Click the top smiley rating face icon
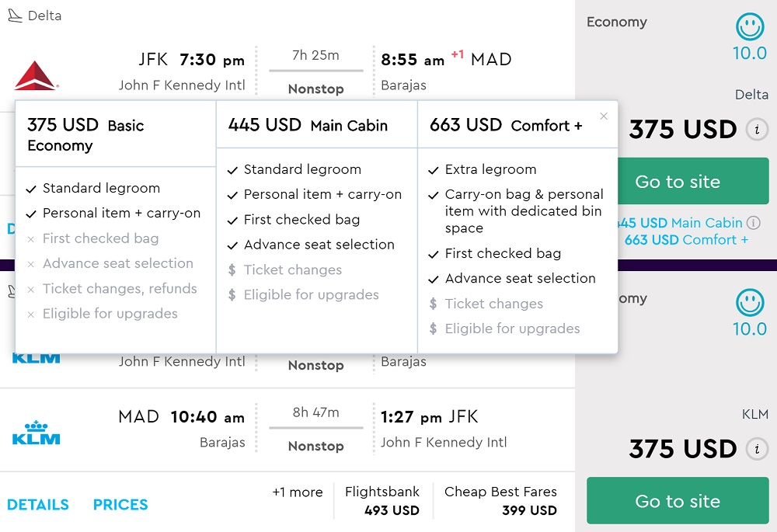Image resolution: width=777 pixels, height=532 pixels. [750, 27]
